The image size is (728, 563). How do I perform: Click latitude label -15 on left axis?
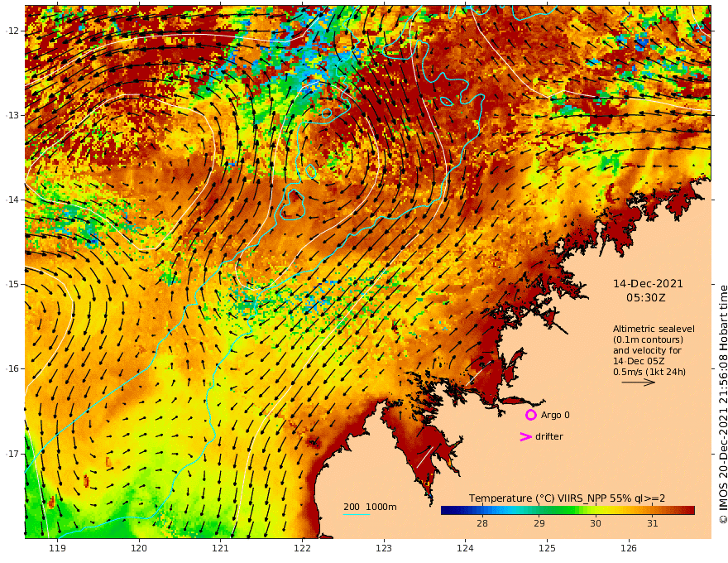13,284
